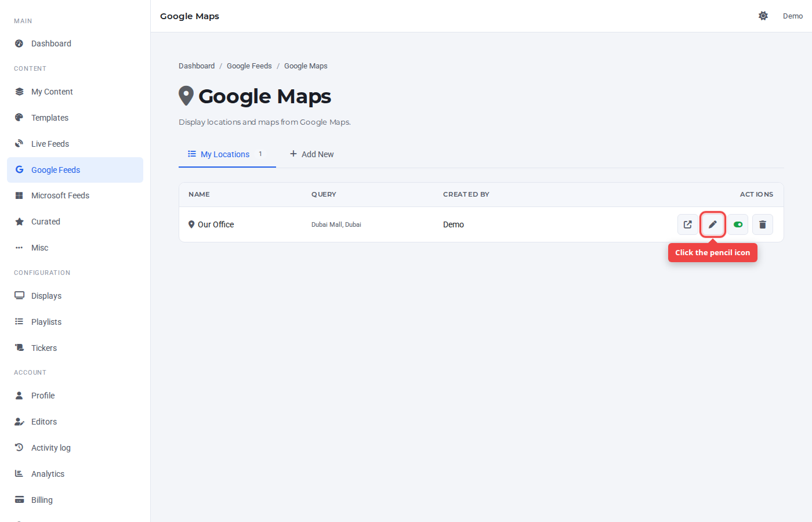The height and width of the screenshot is (522, 812).
Task: Open Activity log sidebar link
Action: pos(75,448)
